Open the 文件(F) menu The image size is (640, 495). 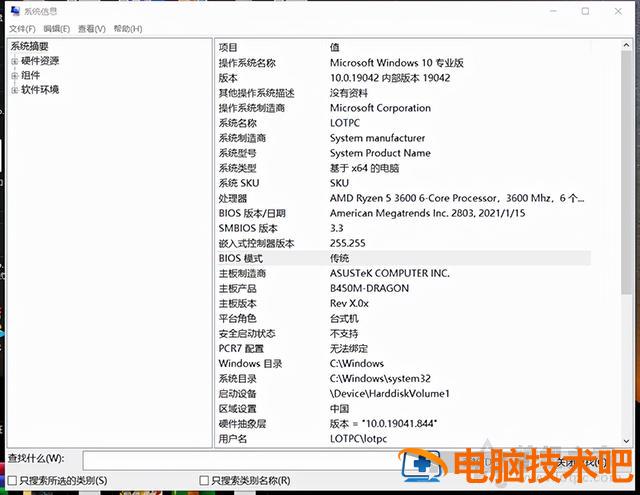click(22, 29)
